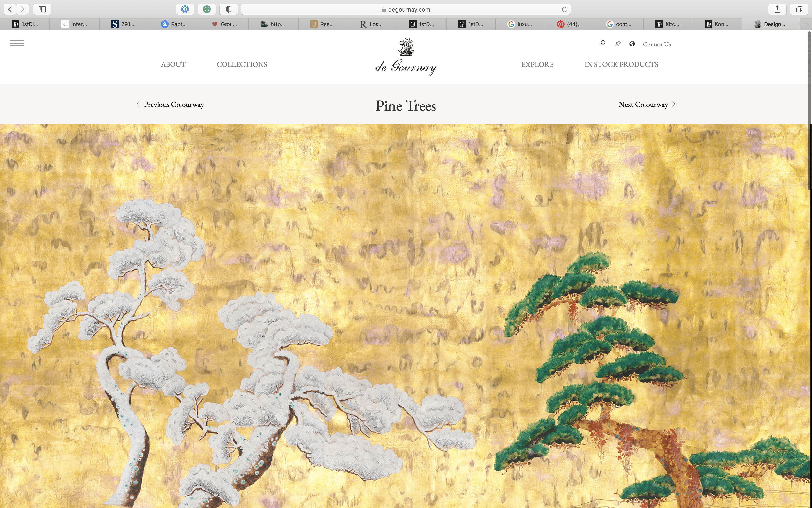Open the hamburger menu on de Gournay
Screen dimensions: 812x508
(x=17, y=43)
